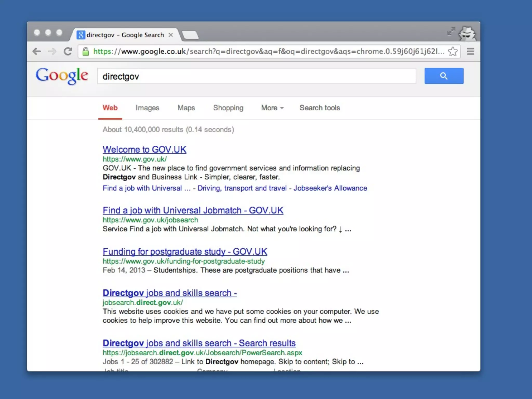Open the Driving, transport and travel sitelink
The image size is (532, 399).
pos(242,188)
